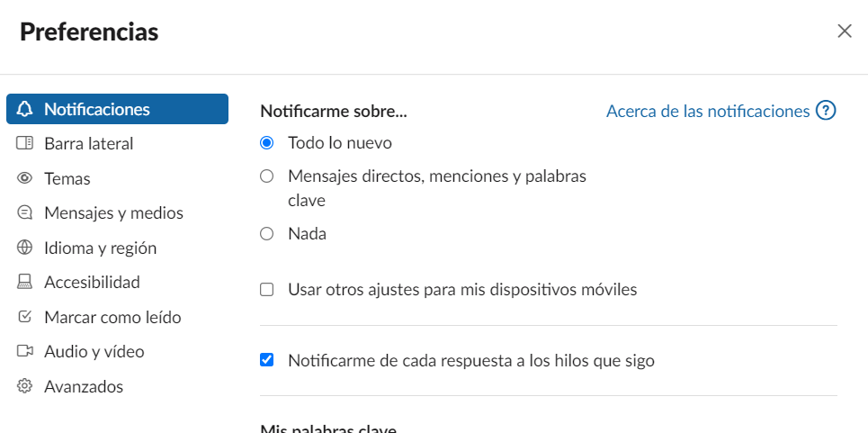Click the question mark help icon
This screenshot has height=433, width=868.
[x=826, y=111]
